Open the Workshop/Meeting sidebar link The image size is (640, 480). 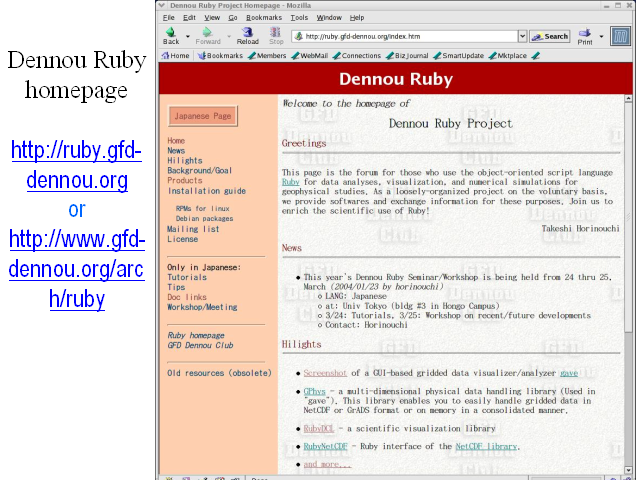click(202, 307)
